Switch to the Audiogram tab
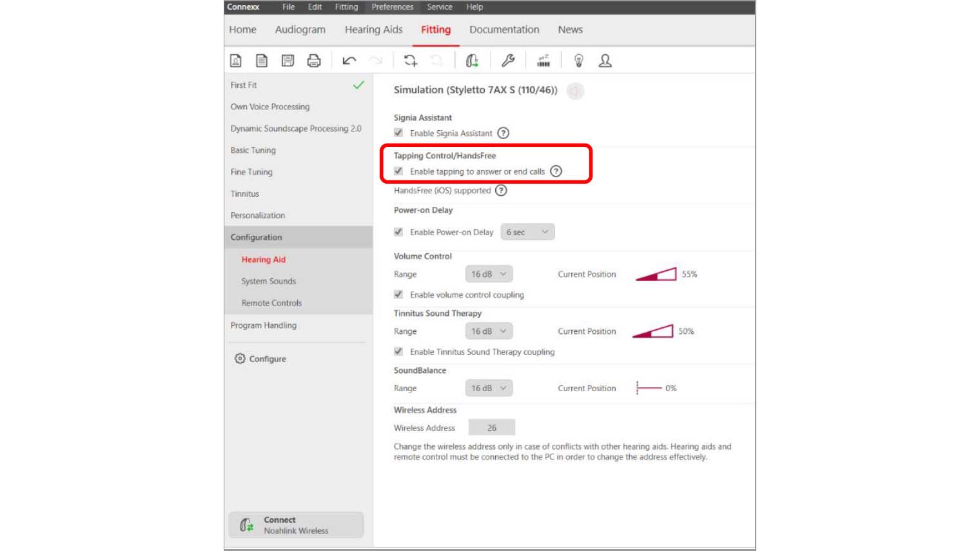This screenshot has height=551, width=980. coord(300,30)
